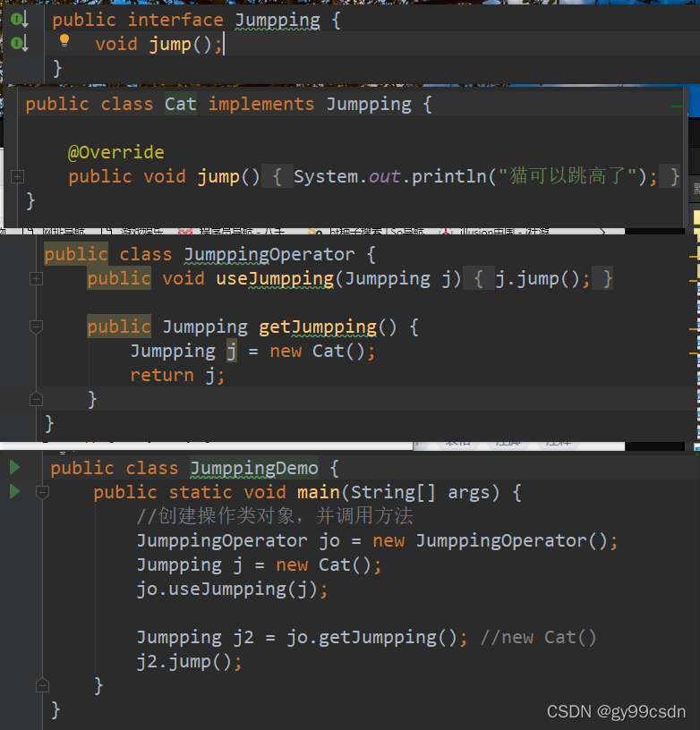Run main method using green gutter arrow
This screenshot has height=730, width=700.
tap(15, 491)
